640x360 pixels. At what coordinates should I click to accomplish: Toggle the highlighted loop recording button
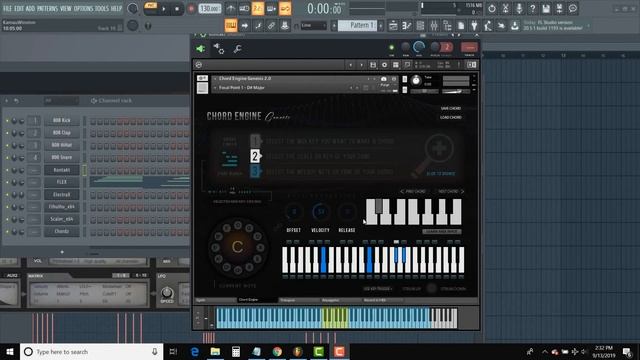tap(285, 9)
